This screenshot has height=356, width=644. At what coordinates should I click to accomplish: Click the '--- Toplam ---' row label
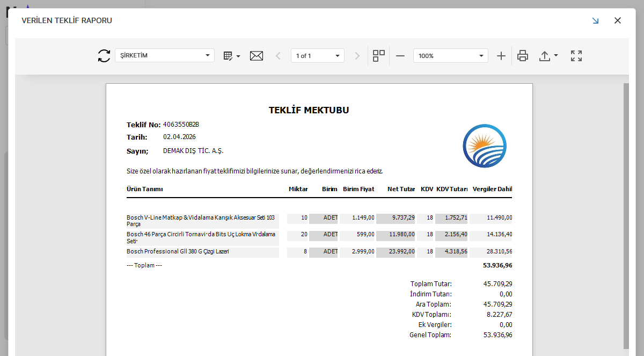tap(144, 265)
